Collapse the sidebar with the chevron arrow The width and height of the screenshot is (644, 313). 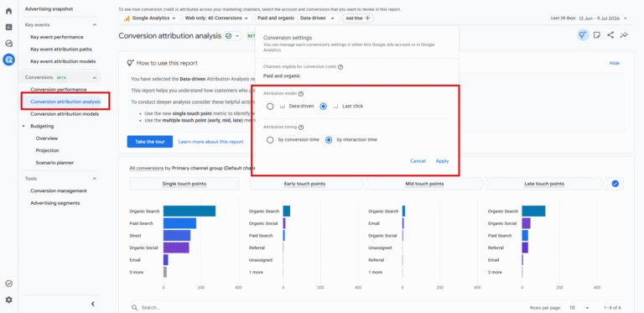pos(93,304)
